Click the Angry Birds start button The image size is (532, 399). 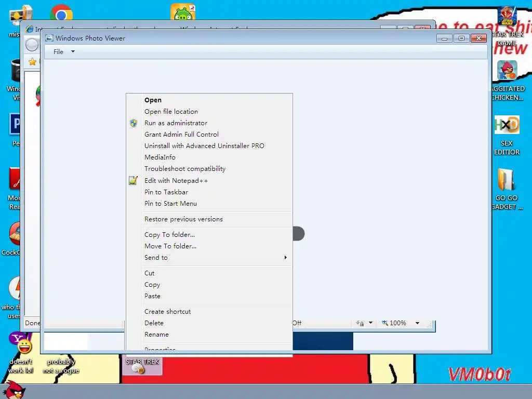[x=14, y=390]
